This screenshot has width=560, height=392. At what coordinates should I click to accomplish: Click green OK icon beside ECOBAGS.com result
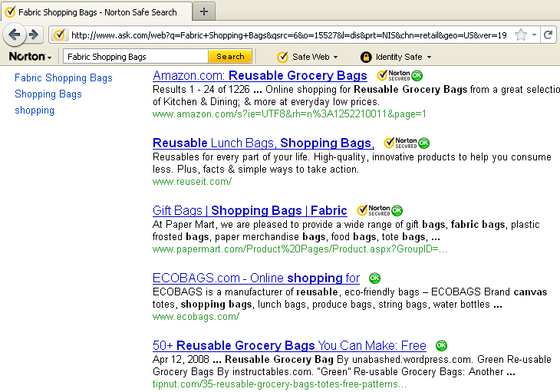tap(374, 278)
